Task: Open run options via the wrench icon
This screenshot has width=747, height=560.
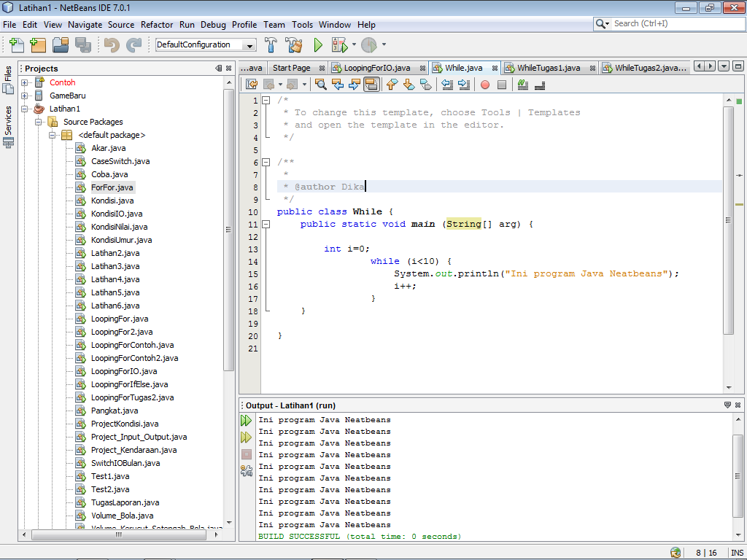Action: 247,470
